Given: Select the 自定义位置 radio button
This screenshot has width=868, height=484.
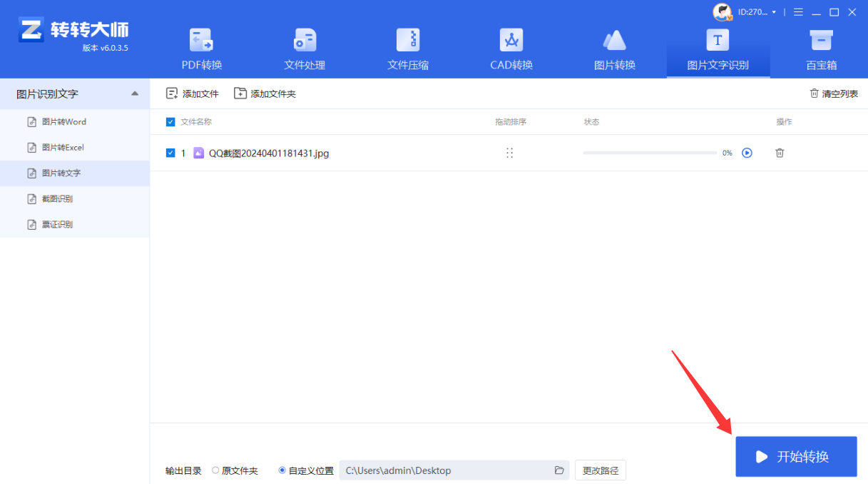Looking at the screenshot, I should pyautogui.click(x=282, y=470).
